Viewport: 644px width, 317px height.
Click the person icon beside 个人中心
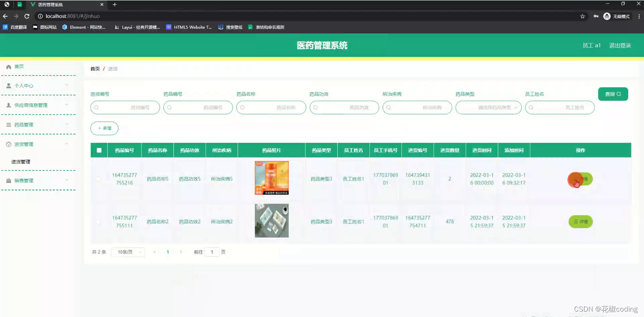[x=8, y=85]
